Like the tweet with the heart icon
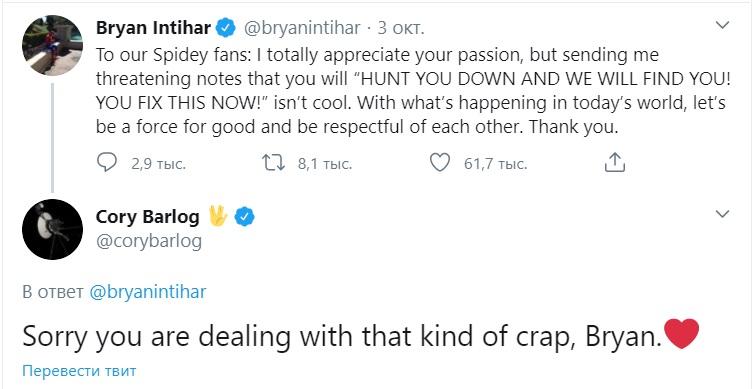Viewport: 755px width, 389px height. coord(439,163)
